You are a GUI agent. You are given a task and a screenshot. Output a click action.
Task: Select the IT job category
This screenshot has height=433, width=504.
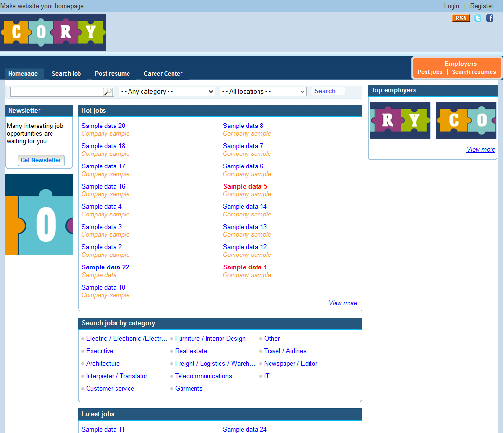[267, 376]
